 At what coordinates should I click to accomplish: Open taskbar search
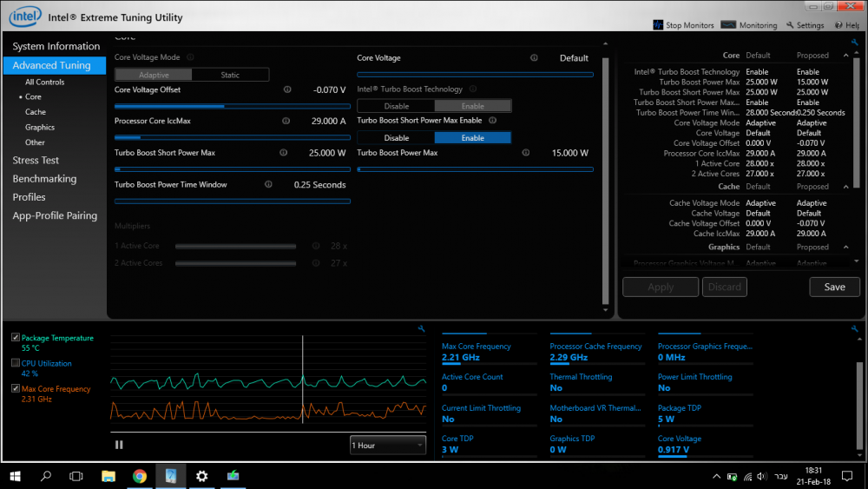point(46,476)
